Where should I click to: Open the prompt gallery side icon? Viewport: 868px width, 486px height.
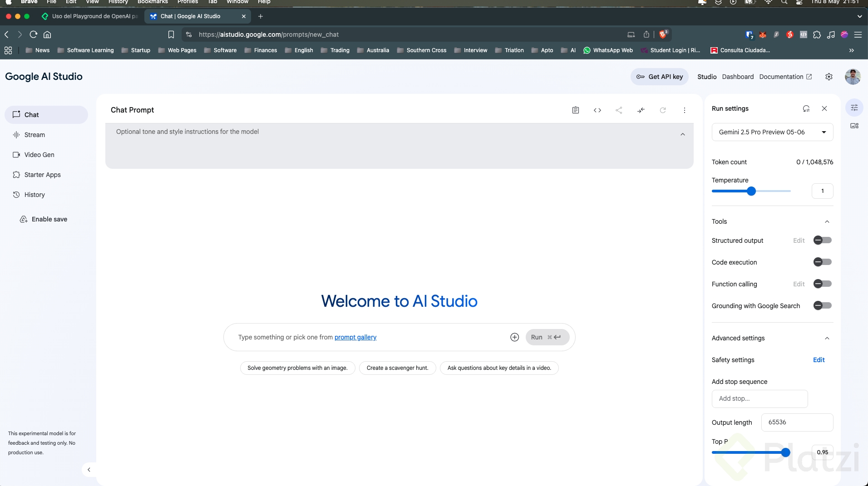coord(854,126)
